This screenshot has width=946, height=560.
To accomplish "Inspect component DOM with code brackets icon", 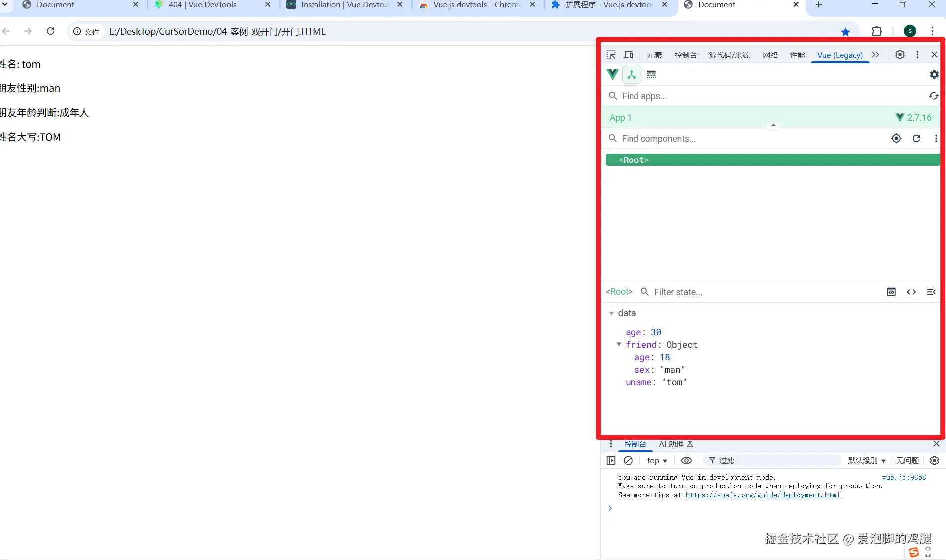I will 911,292.
